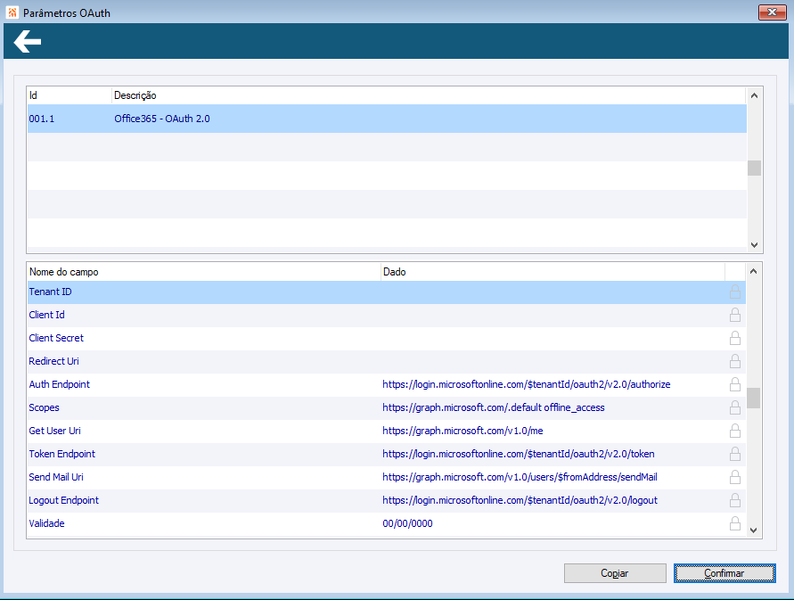Select the Get User Uri field name

click(x=55, y=431)
